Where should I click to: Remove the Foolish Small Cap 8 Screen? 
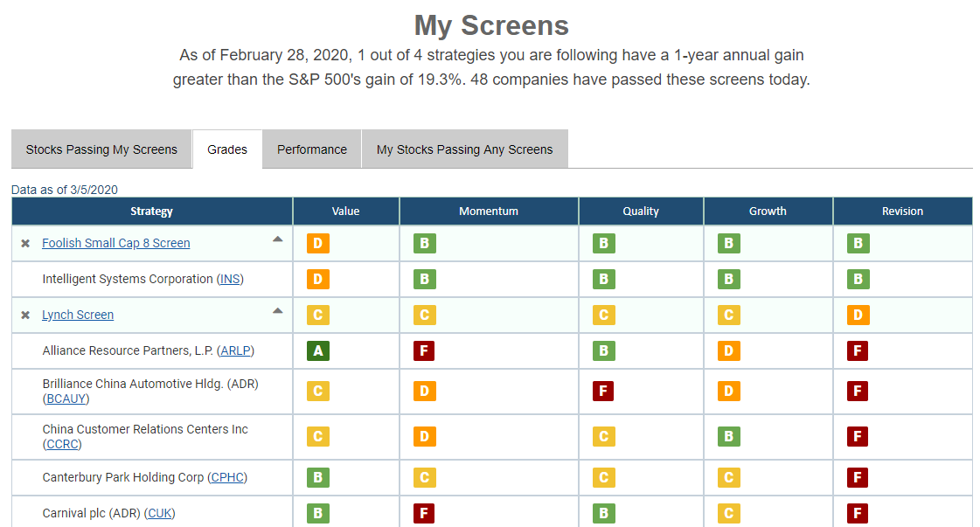coord(25,243)
